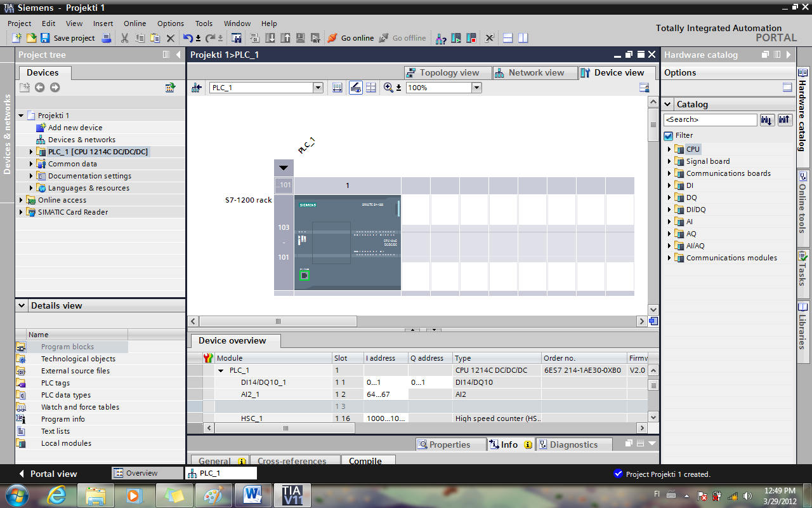Open Internet Explorer from taskbar
This screenshot has height=508, width=812.
[57, 495]
